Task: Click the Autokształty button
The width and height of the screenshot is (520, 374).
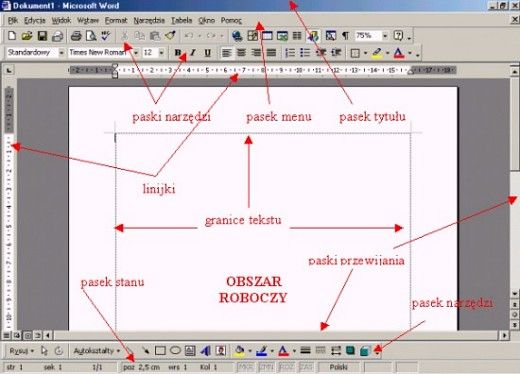Action: pos(96,351)
